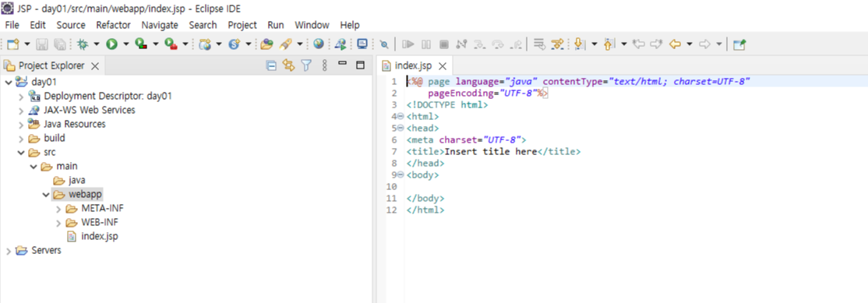The height and width of the screenshot is (303, 868).
Task: Open the Previous Annotation dropdown arrow
Action: coord(623,44)
